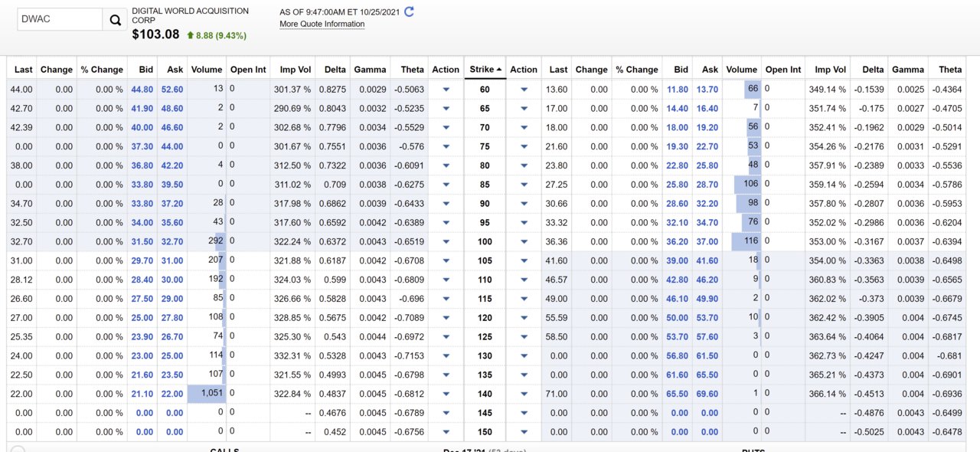980x452 pixels.
Task: Select the put volume 116 cell
Action: click(x=743, y=242)
